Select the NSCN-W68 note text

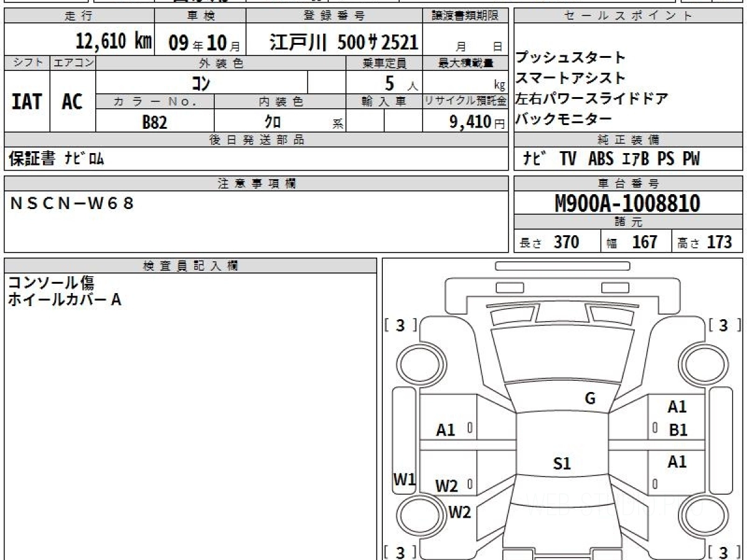coord(73,203)
